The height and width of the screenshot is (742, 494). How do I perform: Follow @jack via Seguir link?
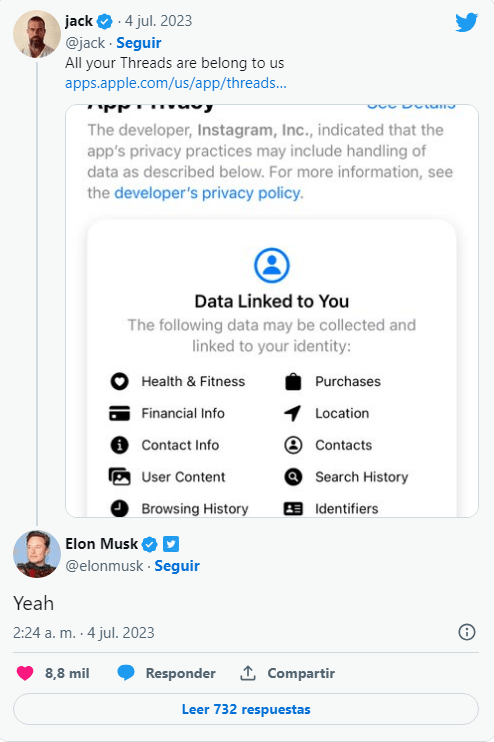139,43
